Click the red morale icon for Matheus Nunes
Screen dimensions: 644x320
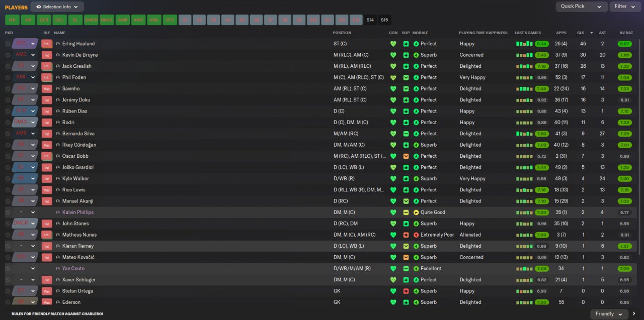point(416,235)
